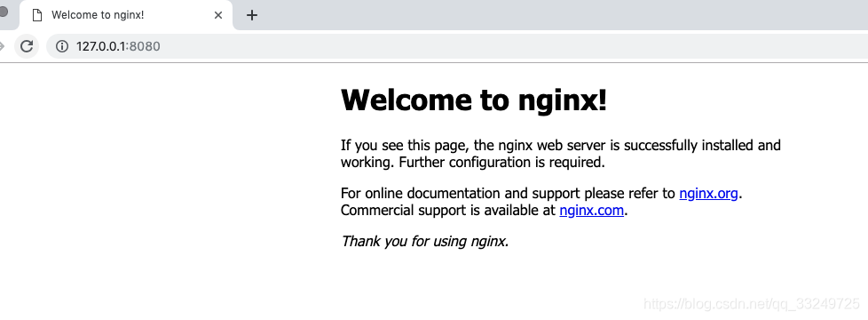Viewport: 868px width, 320px height.
Task: Click the text 'Thank you for using nginx.'
Action: [424, 241]
